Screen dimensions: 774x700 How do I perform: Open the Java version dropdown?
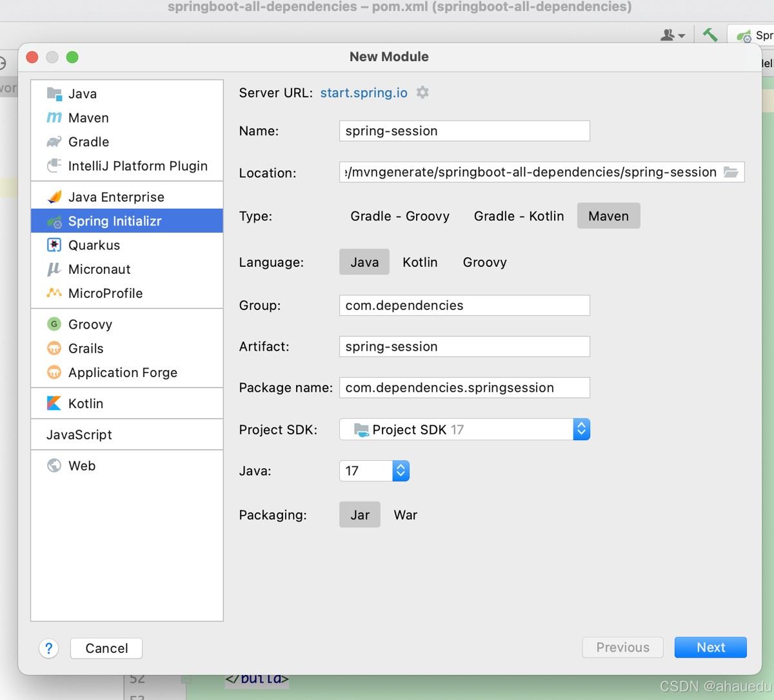[x=374, y=471]
